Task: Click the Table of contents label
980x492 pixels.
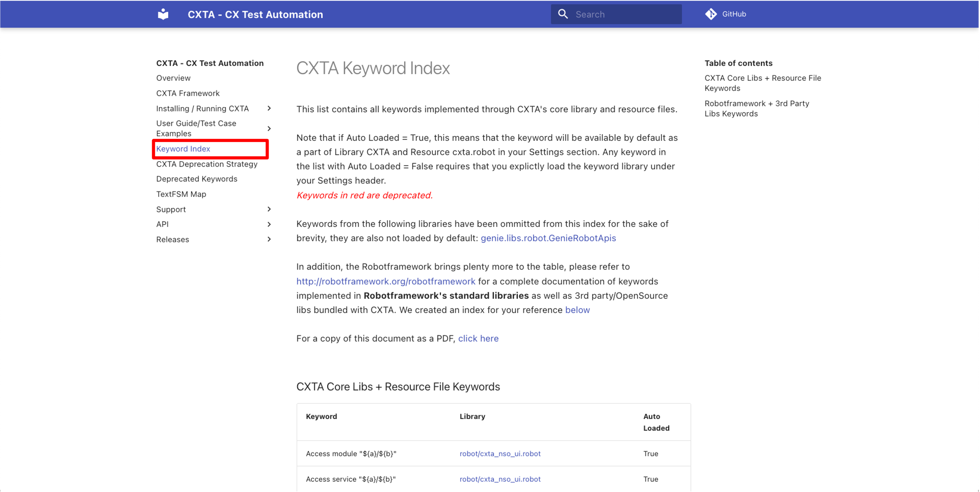Action: click(739, 63)
